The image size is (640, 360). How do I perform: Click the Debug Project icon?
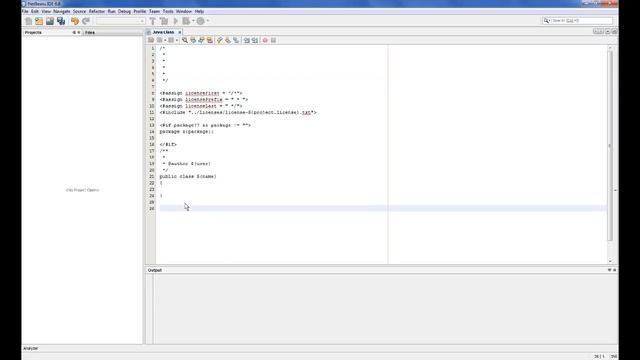pyautogui.click(x=186, y=21)
